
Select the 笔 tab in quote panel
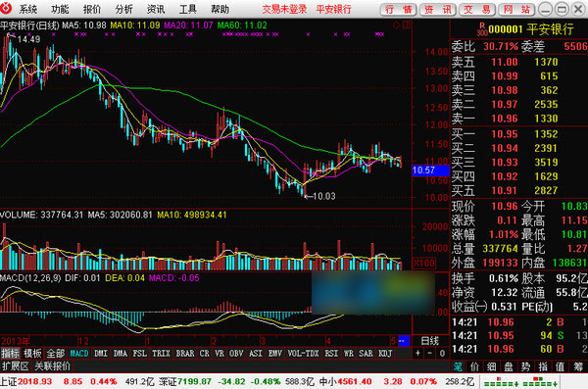click(458, 366)
